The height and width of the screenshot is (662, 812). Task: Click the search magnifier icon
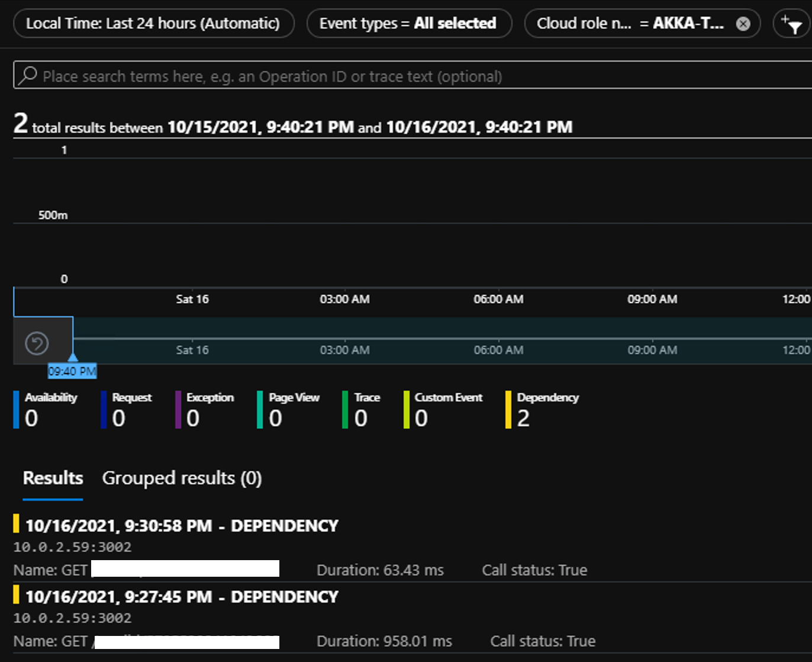click(28, 75)
